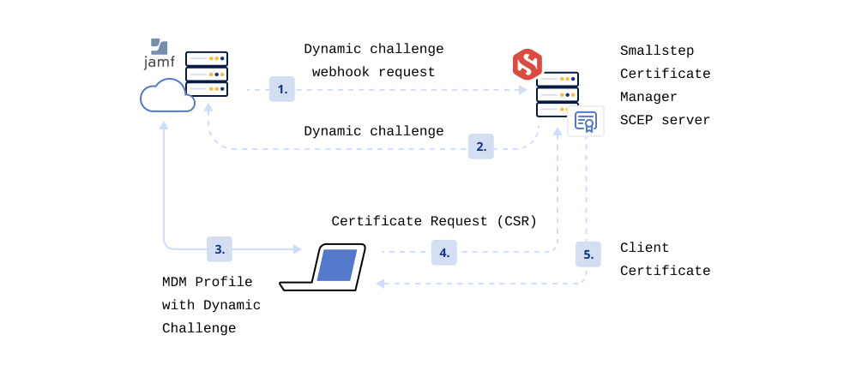Select "MDM Profile with Dynamic Challenge" text
868x371 pixels.
[x=211, y=305]
